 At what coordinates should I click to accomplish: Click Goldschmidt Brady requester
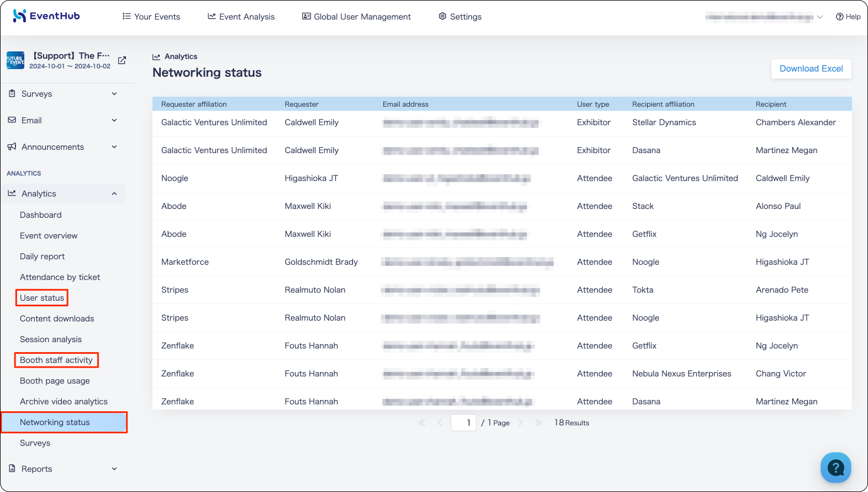click(x=321, y=262)
